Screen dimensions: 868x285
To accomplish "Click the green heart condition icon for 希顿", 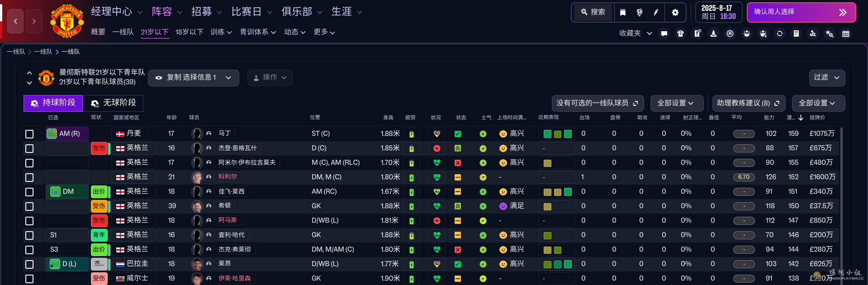I will (437, 206).
